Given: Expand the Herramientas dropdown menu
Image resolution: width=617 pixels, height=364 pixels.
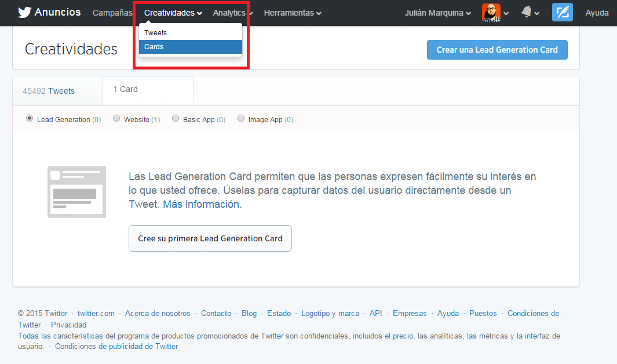Looking at the screenshot, I should (293, 13).
